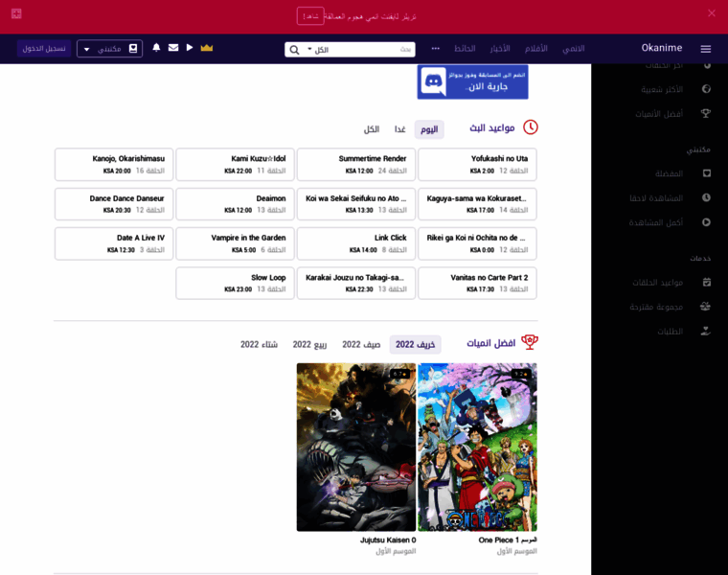
Task: Click the magnifier search icon
Action: [x=294, y=49]
